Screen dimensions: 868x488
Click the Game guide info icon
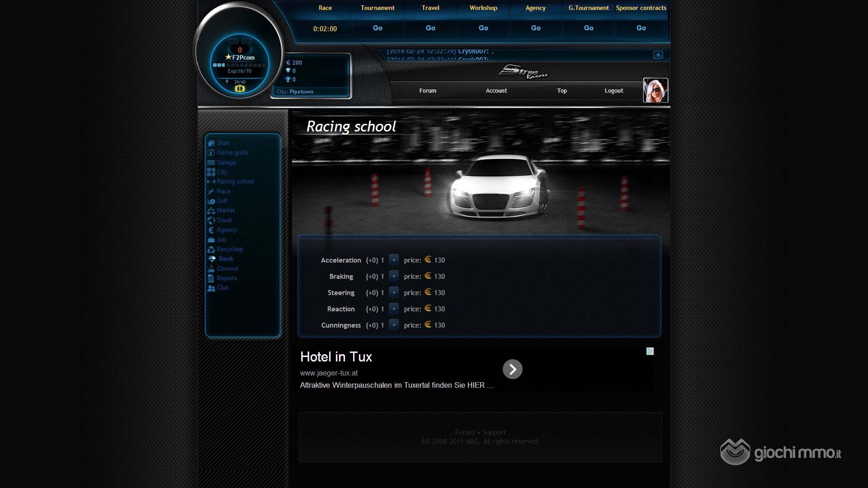(211, 153)
